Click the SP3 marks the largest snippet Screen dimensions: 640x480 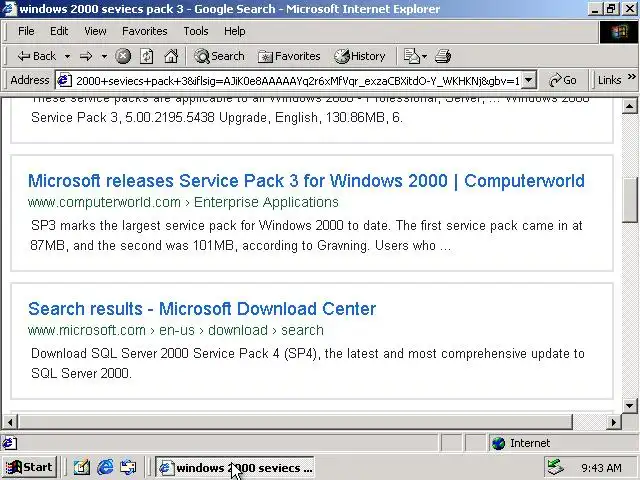306,236
